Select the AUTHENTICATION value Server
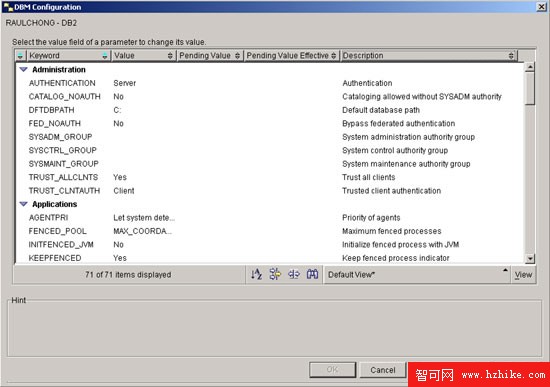Screen dimensions: 550x387 tap(125, 83)
